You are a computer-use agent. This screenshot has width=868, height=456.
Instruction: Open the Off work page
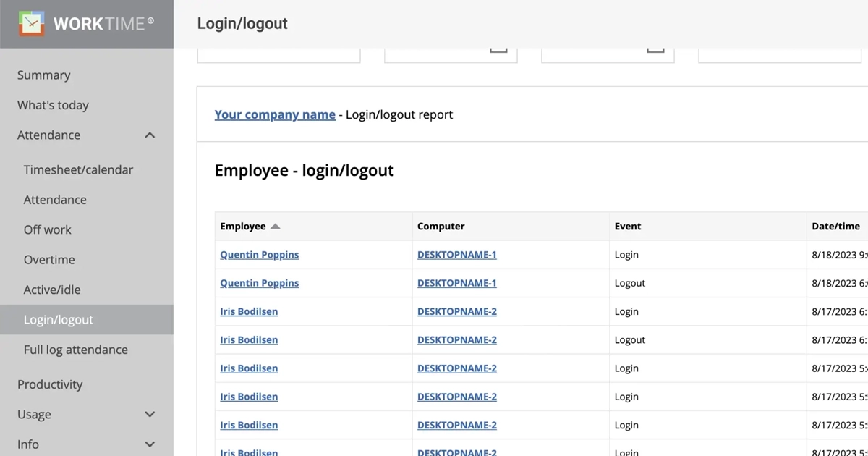pyautogui.click(x=47, y=229)
